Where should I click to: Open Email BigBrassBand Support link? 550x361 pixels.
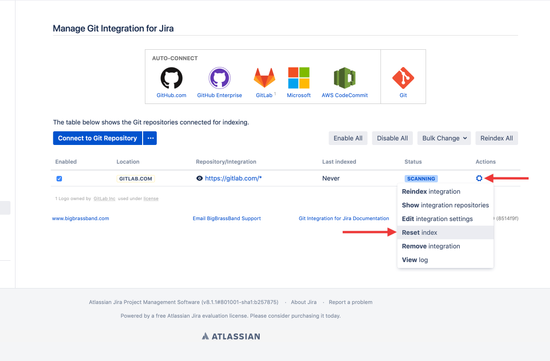(227, 218)
